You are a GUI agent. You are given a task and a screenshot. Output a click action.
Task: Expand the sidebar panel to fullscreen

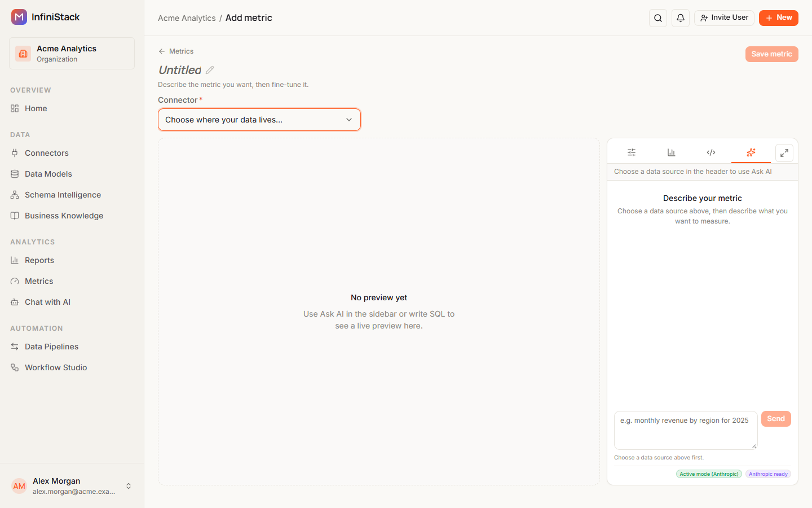click(x=784, y=153)
